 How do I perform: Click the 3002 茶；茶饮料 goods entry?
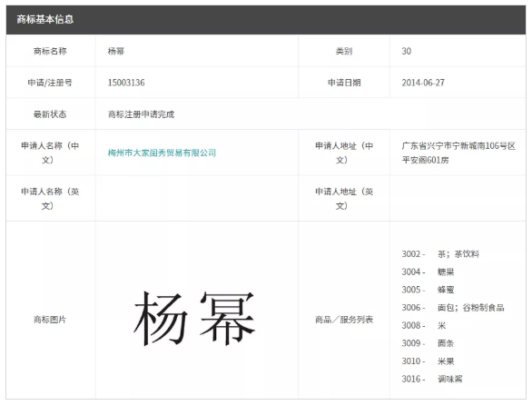pyautogui.click(x=440, y=254)
